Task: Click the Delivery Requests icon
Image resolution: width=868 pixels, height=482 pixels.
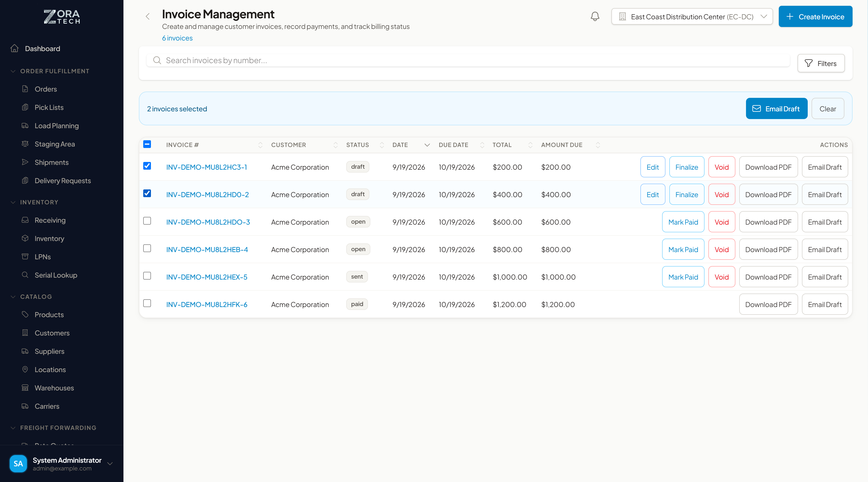Action: tap(25, 181)
